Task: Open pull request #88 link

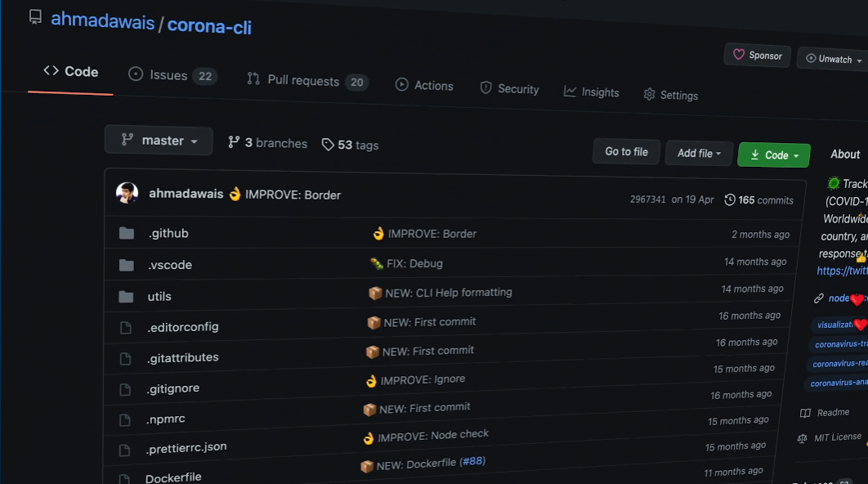Action: click(472, 461)
